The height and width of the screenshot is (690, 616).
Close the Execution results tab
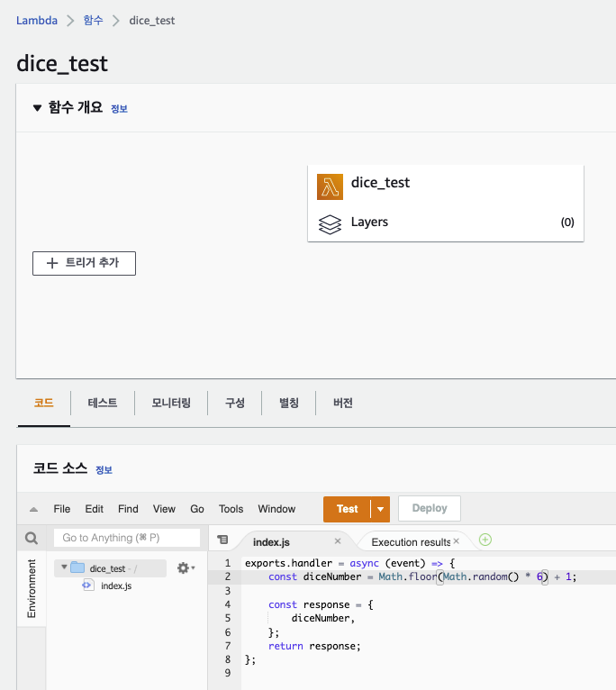(x=456, y=541)
